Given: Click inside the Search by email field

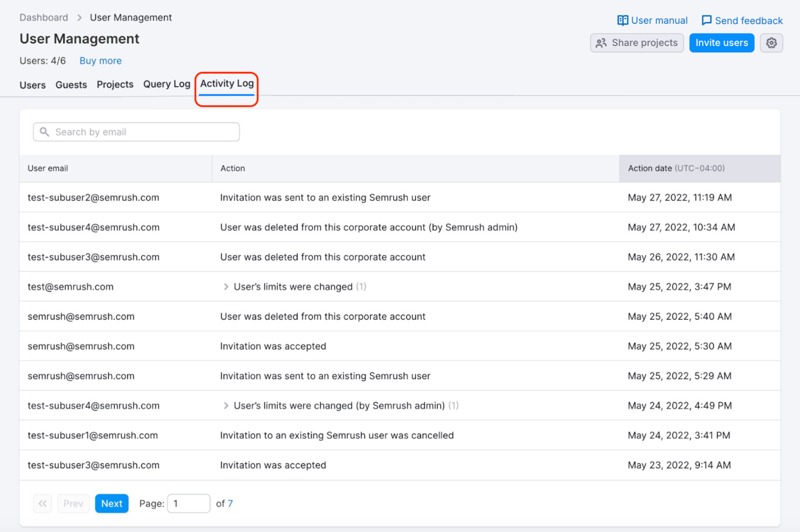Looking at the screenshot, I should 136,132.
